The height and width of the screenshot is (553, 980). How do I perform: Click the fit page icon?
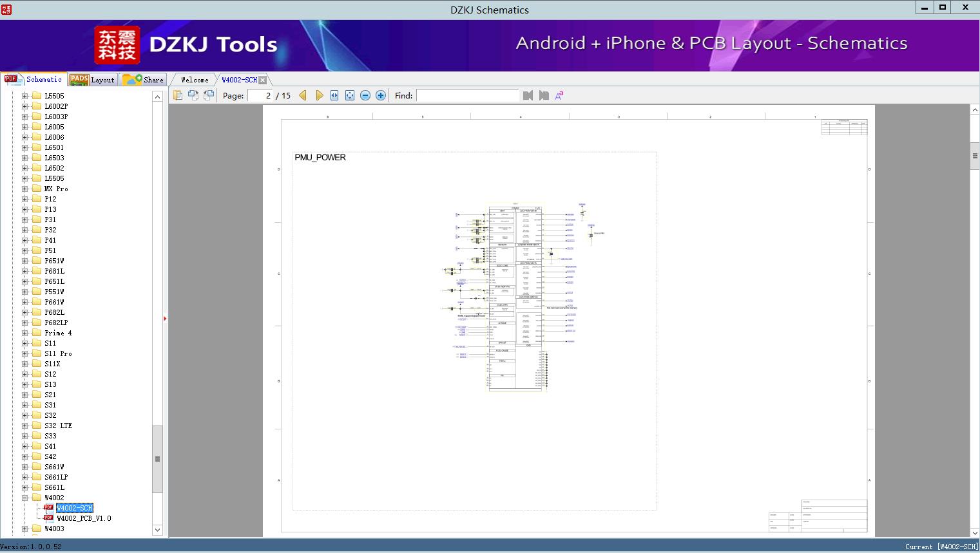350,95
